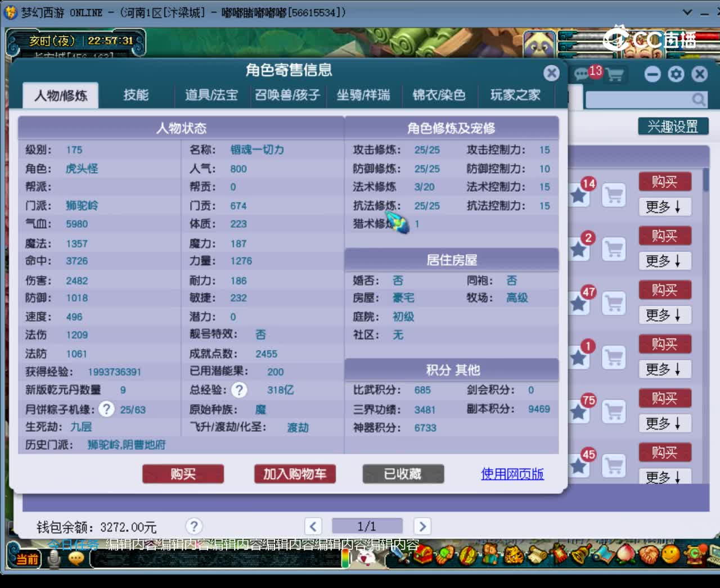The image size is (720, 588).
Task: Switch to the 道具/法宝 tab
Action: click(211, 95)
